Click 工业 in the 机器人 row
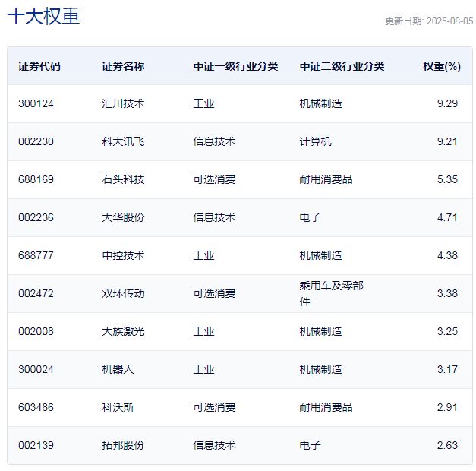This screenshot has width=476, height=471. point(203,369)
